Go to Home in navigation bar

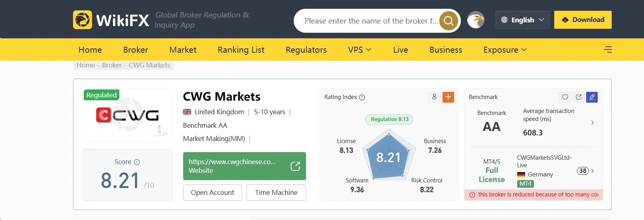click(x=90, y=50)
